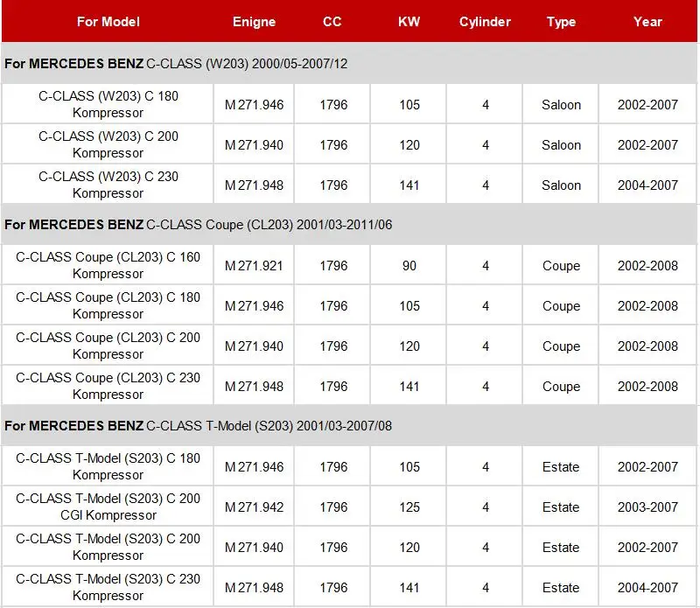Select the C-CLASS Coupe (CL203) section heading
Viewport: 700px width, 608px height.
point(198,225)
